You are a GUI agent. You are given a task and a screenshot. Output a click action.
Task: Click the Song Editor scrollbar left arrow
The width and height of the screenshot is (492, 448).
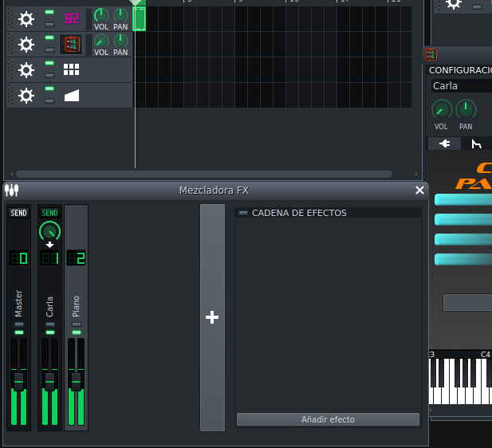[x=12, y=174]
